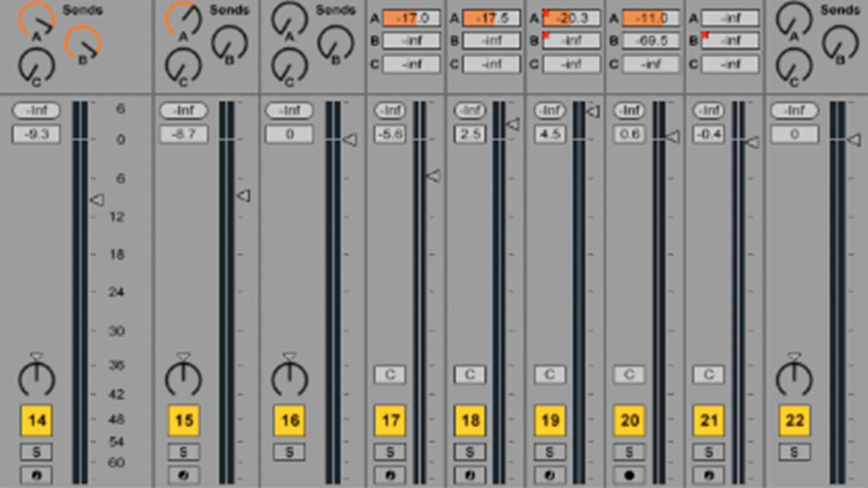Click track 16 volume fader handle
Image resolution: width=868 pixels, height=488 pixels.
click(x=350, y=140)
